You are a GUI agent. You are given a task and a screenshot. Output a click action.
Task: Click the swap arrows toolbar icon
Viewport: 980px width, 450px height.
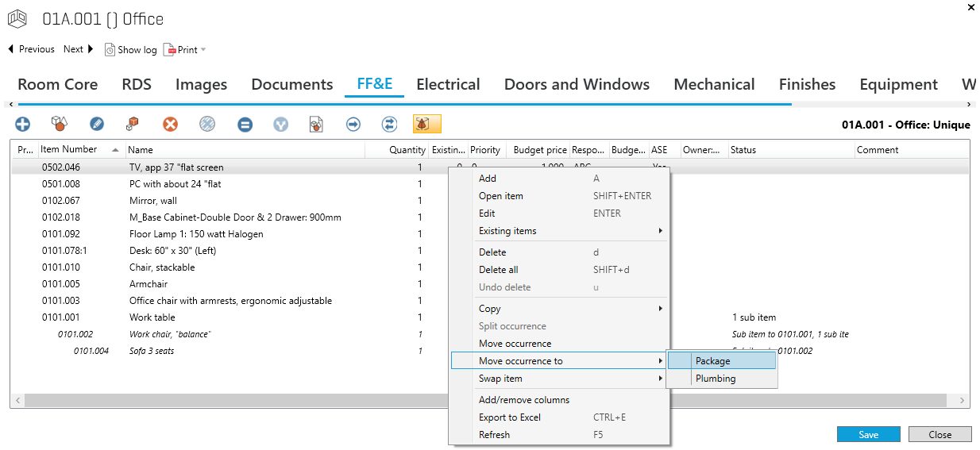(x=389, y=124)
